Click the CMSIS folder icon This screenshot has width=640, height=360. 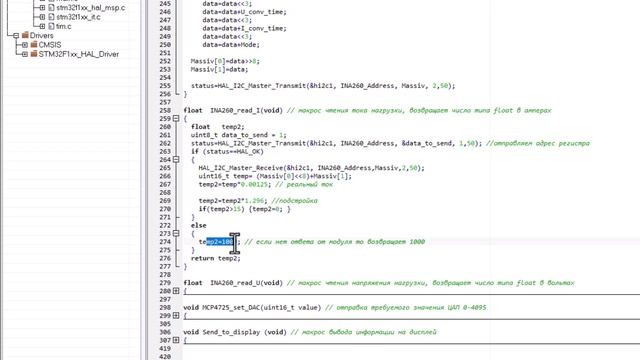34,44
